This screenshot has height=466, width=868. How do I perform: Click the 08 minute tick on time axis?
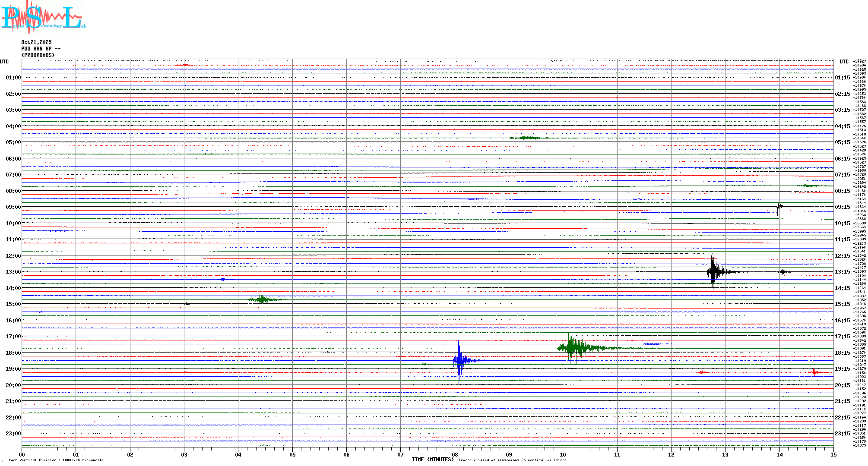(455, 454)
